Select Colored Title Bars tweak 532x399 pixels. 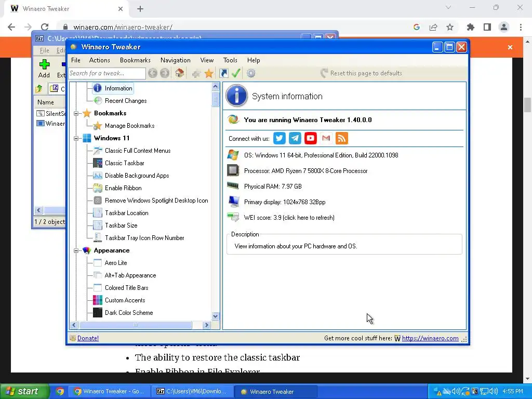click(x=126, y=288)
